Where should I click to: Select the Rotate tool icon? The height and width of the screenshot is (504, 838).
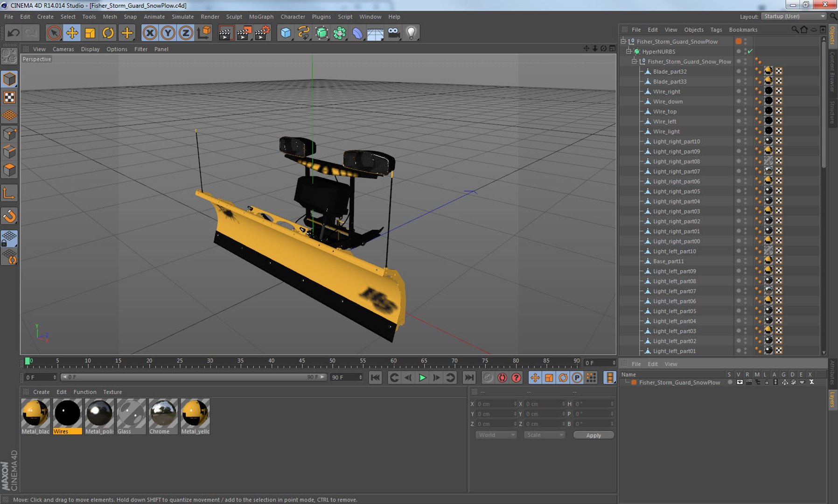coord(108,33)
